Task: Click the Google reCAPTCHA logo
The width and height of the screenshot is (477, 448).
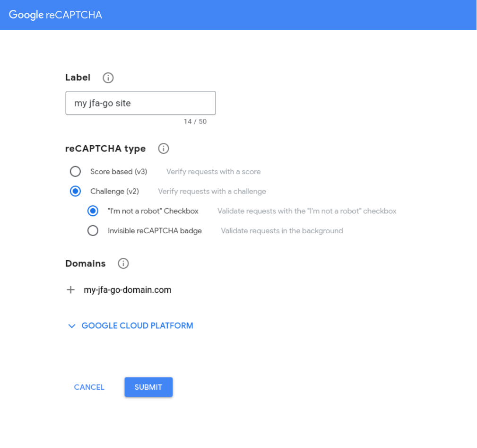Action: coord(55,15)
